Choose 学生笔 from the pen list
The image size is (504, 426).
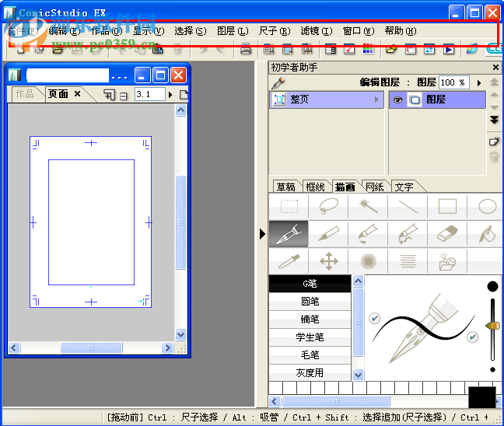(x=310, y=337)
